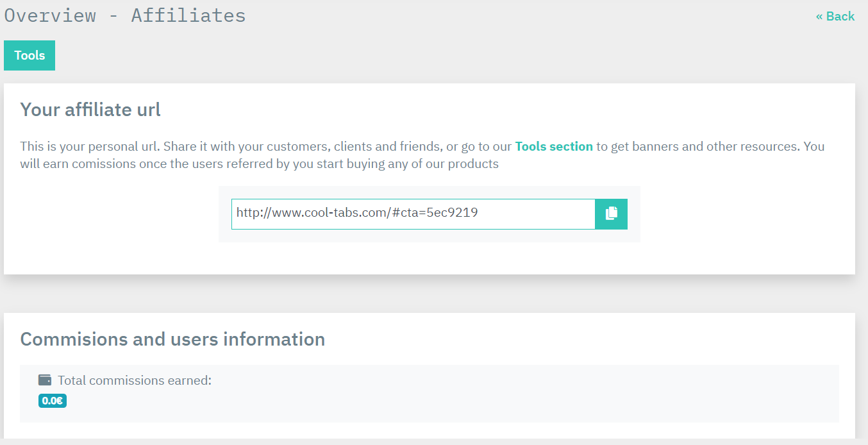Click the 'Your affiliate url' heading
This screenshot has height=445, width=868.
(90, 110)
